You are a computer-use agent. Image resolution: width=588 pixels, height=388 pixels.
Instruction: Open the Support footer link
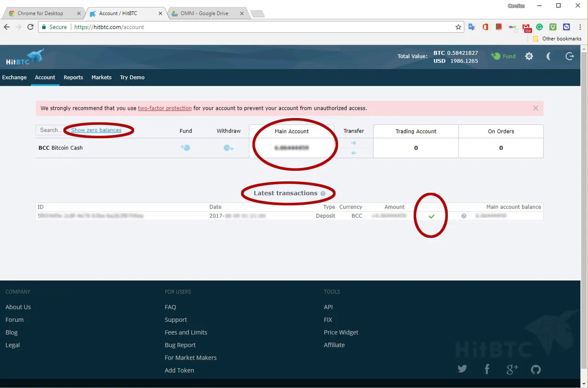175,320
